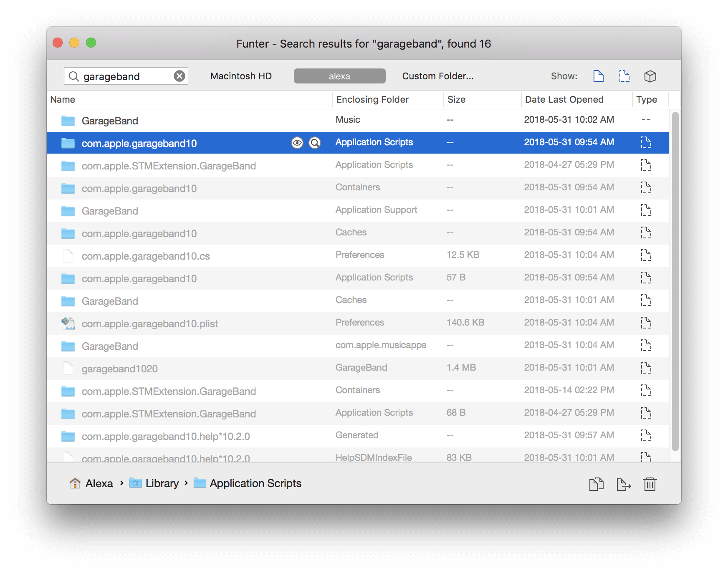The image size is (728, 571).
Task: Click date 2018-05-31 10:02 AM
Action: pyautogui.click(x=569, y=120)
